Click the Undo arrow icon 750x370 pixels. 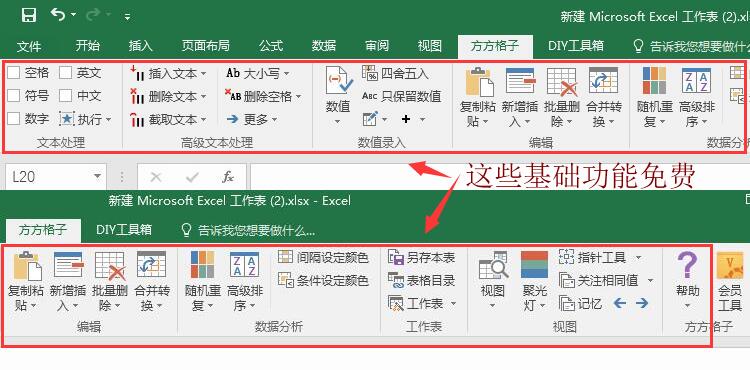point(58,15)
